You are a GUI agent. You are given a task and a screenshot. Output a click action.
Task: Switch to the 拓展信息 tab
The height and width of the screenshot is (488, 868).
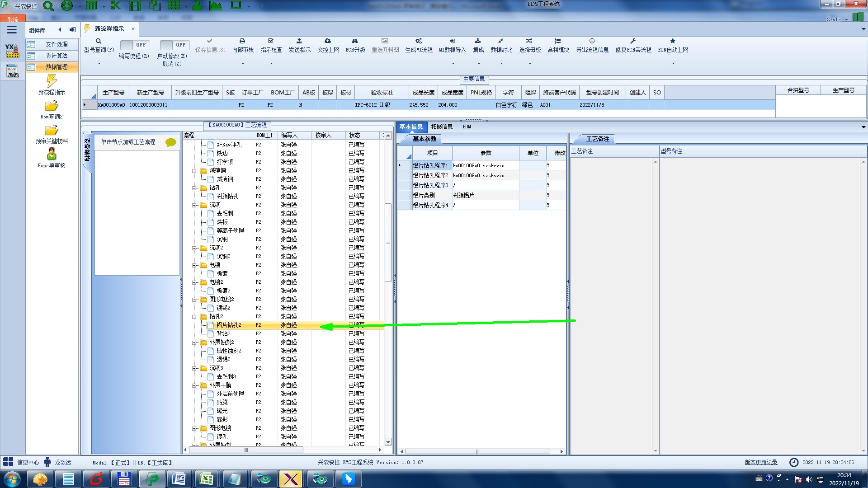pyautogui.click(x=441, y=127)
